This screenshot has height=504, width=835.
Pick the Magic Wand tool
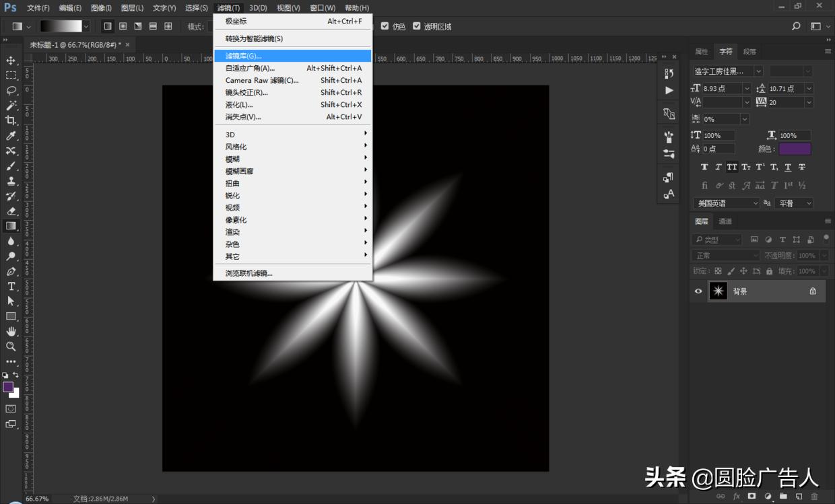point(11,106)
